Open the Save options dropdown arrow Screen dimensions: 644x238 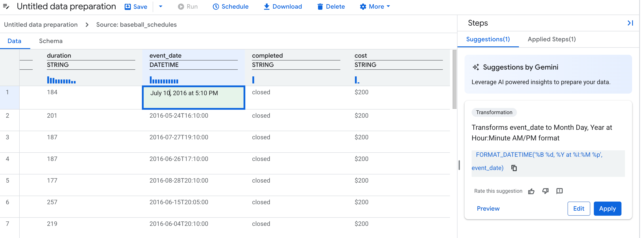coord(161,6)
